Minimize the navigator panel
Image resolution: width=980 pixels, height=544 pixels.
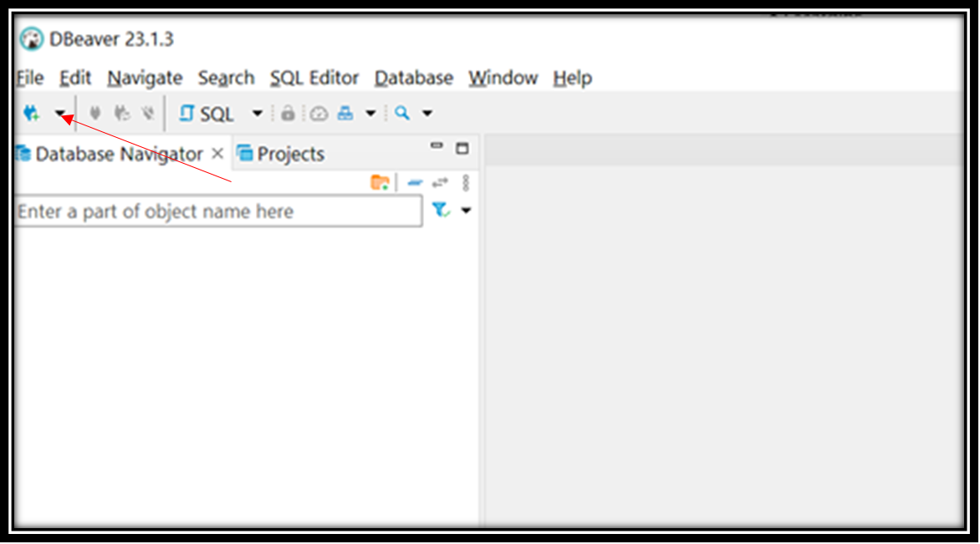tap(436, 146)
